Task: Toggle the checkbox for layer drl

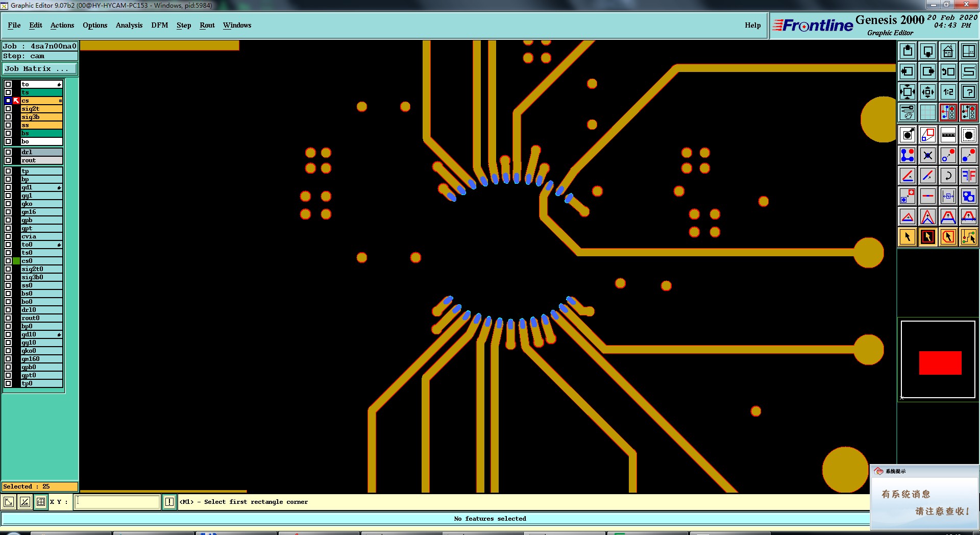Action: [x=8, y=152]
